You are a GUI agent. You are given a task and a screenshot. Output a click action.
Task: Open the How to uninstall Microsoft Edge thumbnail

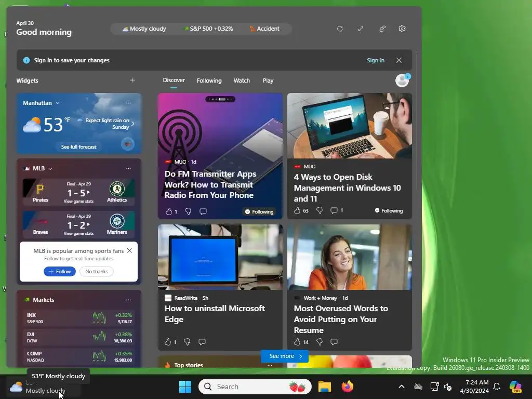pos(220,257)
